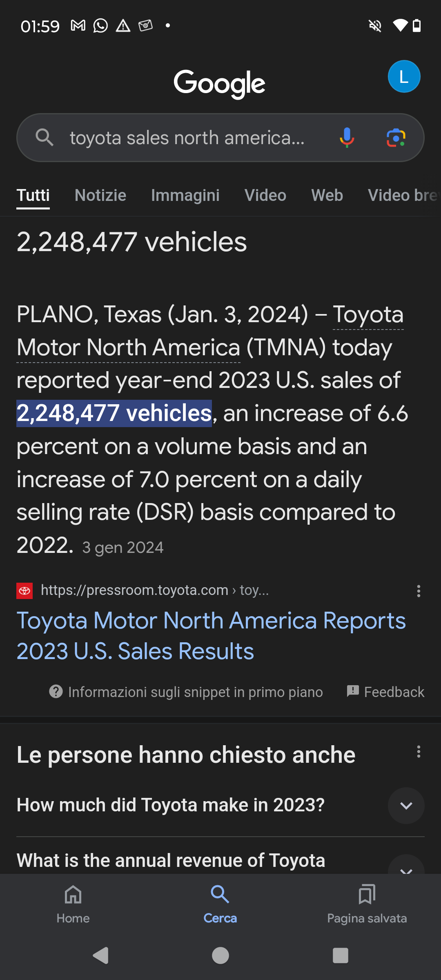Open Toyota Motor North America Reports 2023 link
This screenshot has height=980, width=441.
211,635
